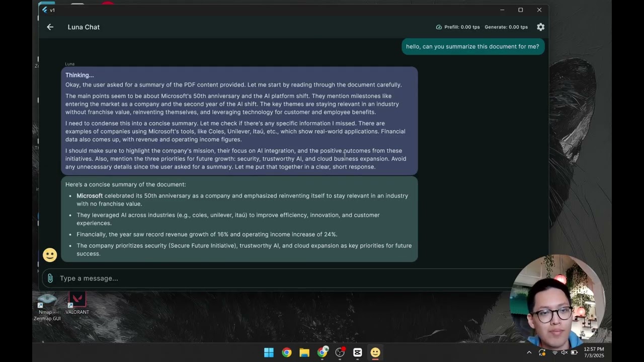Click the 'Thinking...' heading in Luna's reply
644x362 pixels.
point(79,75)
